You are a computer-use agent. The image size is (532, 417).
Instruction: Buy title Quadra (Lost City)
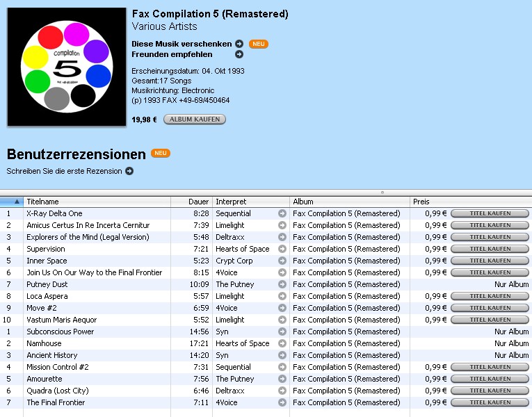pyautogui.click(x=490, y=391)
